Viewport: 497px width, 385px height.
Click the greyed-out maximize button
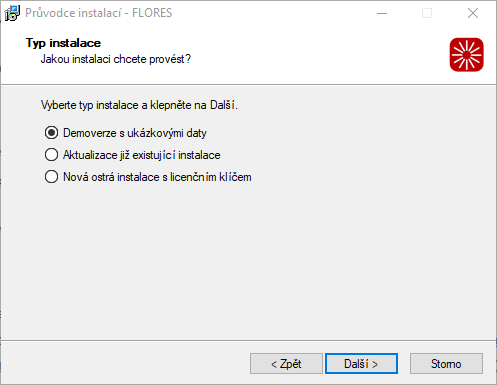coord(427,13)
